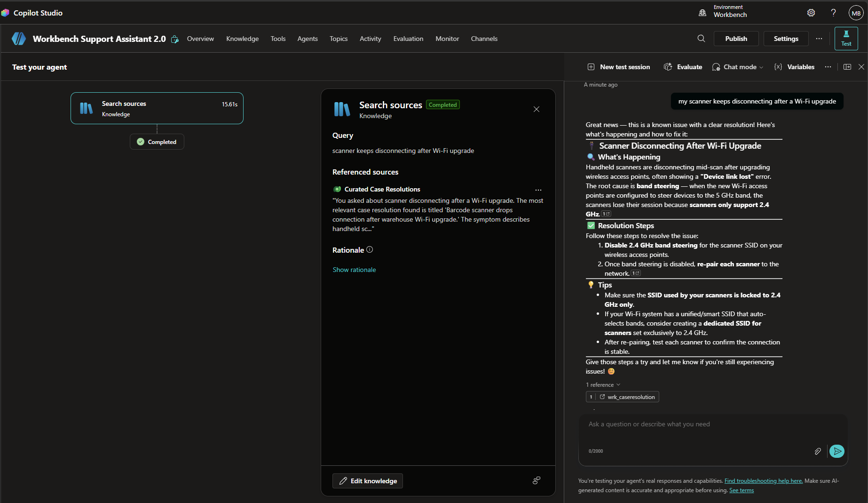This screenshot has width=868, height=503.
Task: Click the 'Referenced sources' heading
Action: pyautogui.click(x=365, y=172)
